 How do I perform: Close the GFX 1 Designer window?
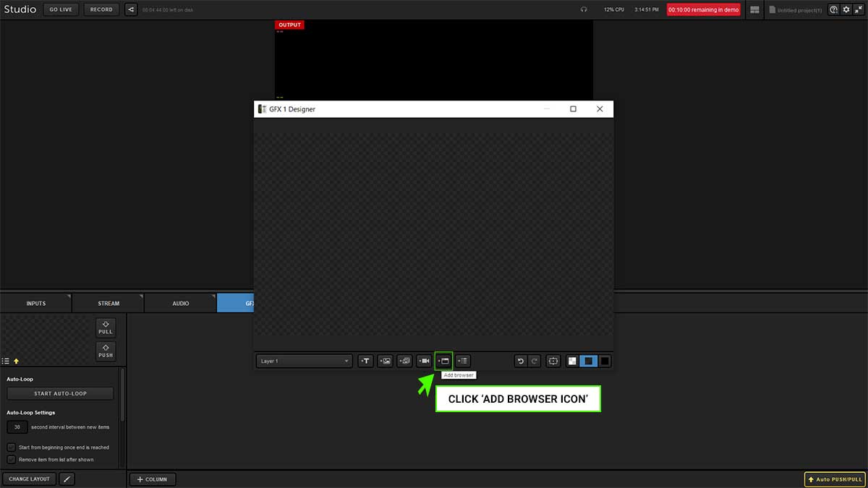click(600, 109)
